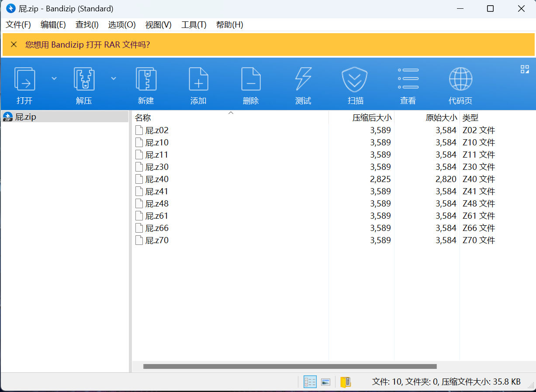
Task: Click original size 2,820 of 屁.z40
Action: pyautogui.click(x=446, y=179)
